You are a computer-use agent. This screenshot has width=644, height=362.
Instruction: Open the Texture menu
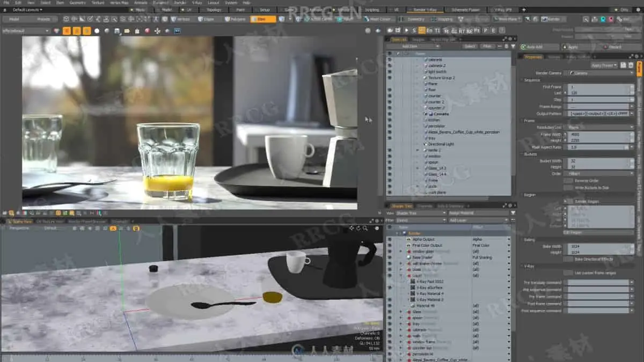98,3
